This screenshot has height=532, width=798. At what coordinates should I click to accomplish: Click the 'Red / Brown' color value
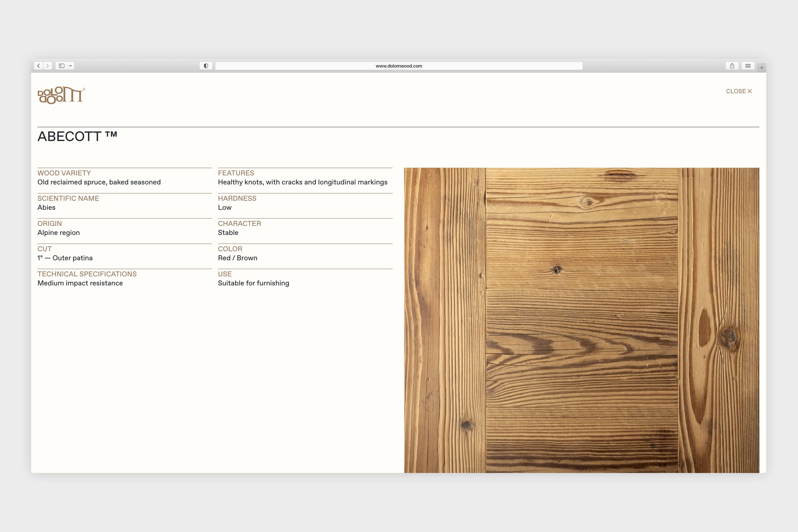click(238, 258)
